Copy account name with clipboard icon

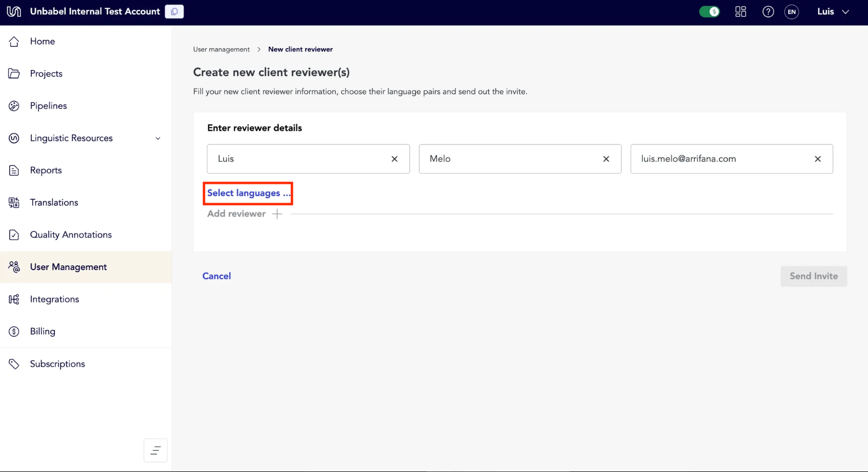click(x=174, y=11)
